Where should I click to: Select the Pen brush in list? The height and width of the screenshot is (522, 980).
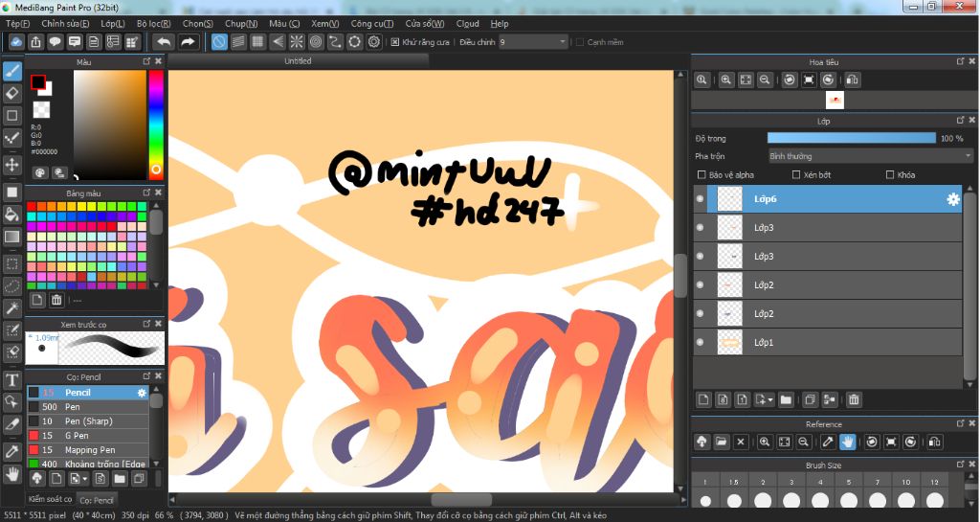point(87,406)
